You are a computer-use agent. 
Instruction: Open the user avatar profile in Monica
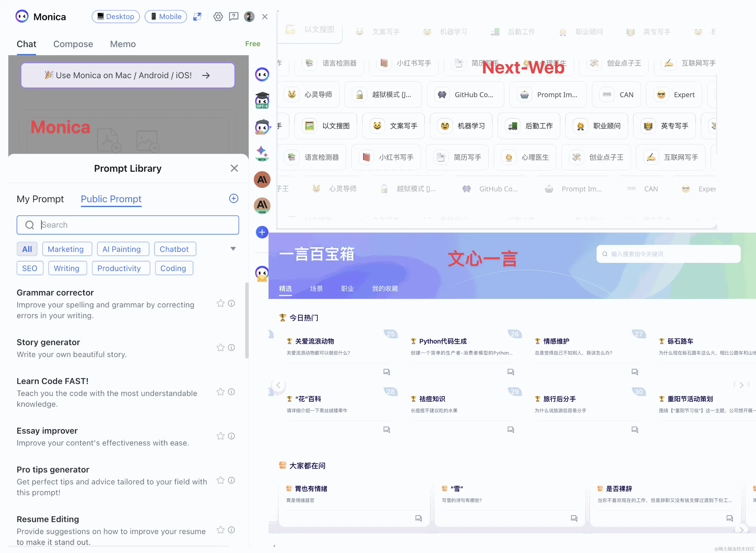(249, 16)
